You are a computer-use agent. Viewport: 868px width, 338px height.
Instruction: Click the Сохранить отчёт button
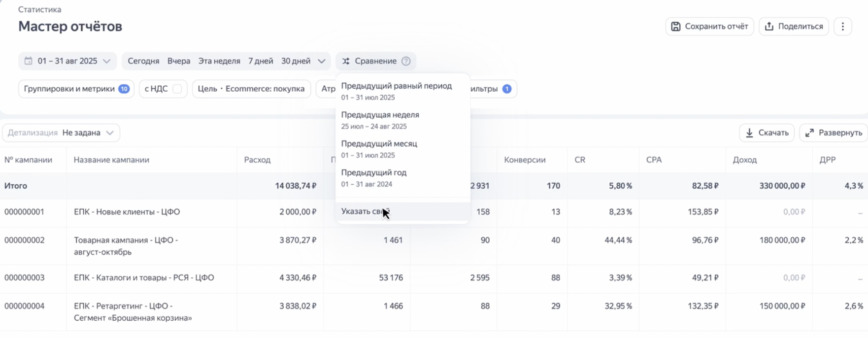709,27
